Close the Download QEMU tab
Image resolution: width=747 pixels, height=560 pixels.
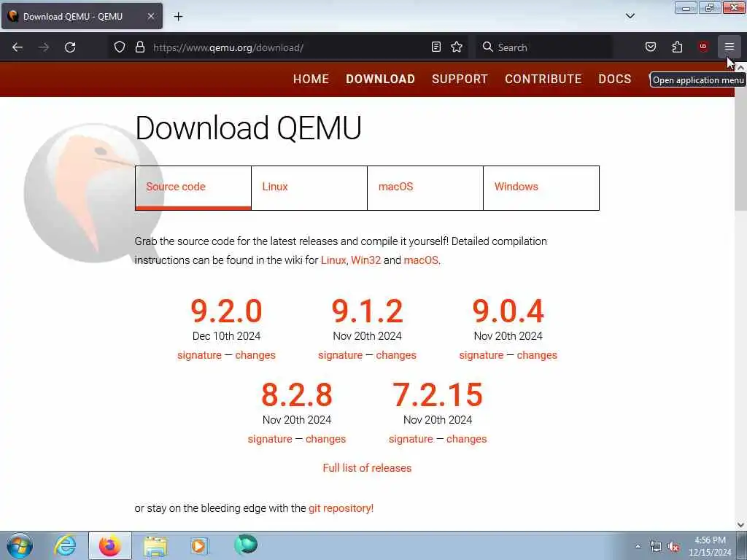coord(150,16)
